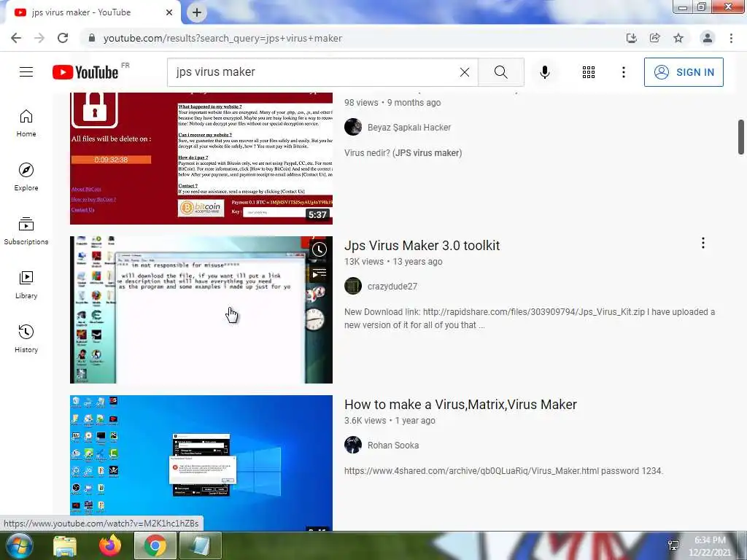The width and height of the screenshot is (747, 560).
Task: Click Watch later clock icon on thumbnail
Action: (x=320, y=249)
